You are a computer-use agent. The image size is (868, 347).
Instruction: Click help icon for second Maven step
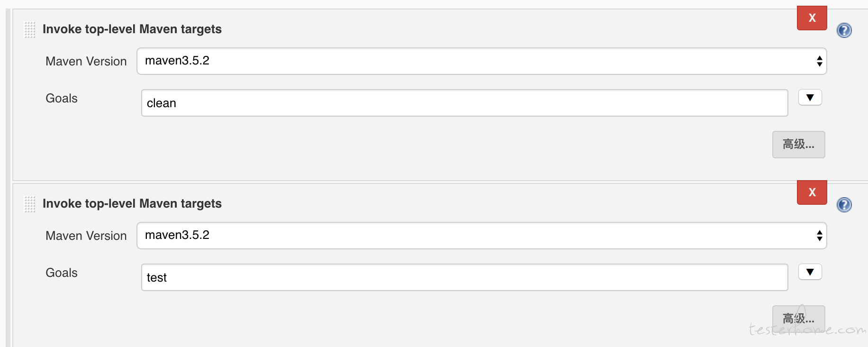click(844, 205)
